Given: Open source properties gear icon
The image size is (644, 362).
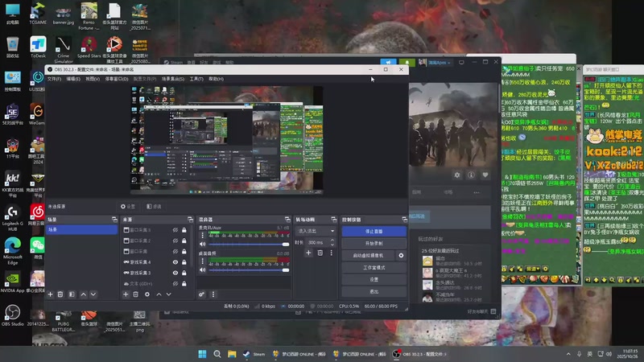Looking at the screenshot, I should 147,294.
